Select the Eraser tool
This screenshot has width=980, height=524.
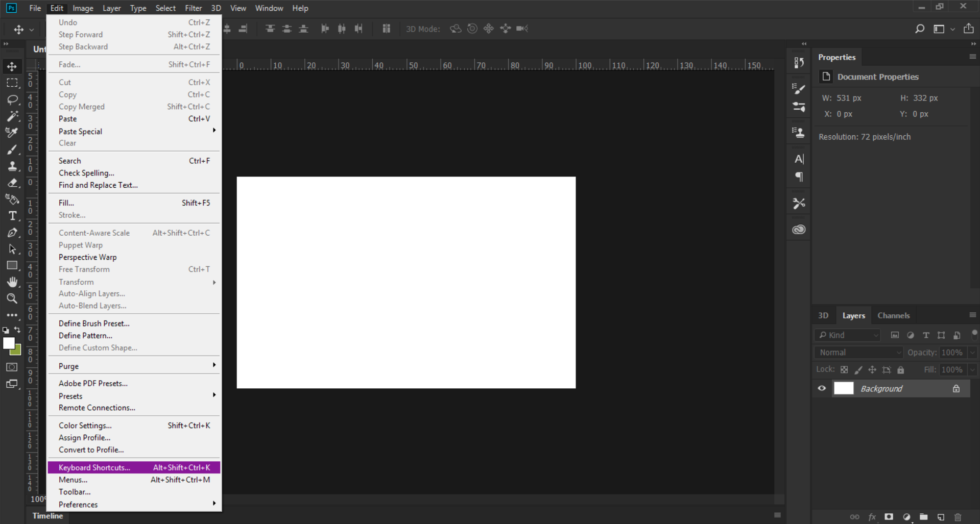[x=12, y=183]
